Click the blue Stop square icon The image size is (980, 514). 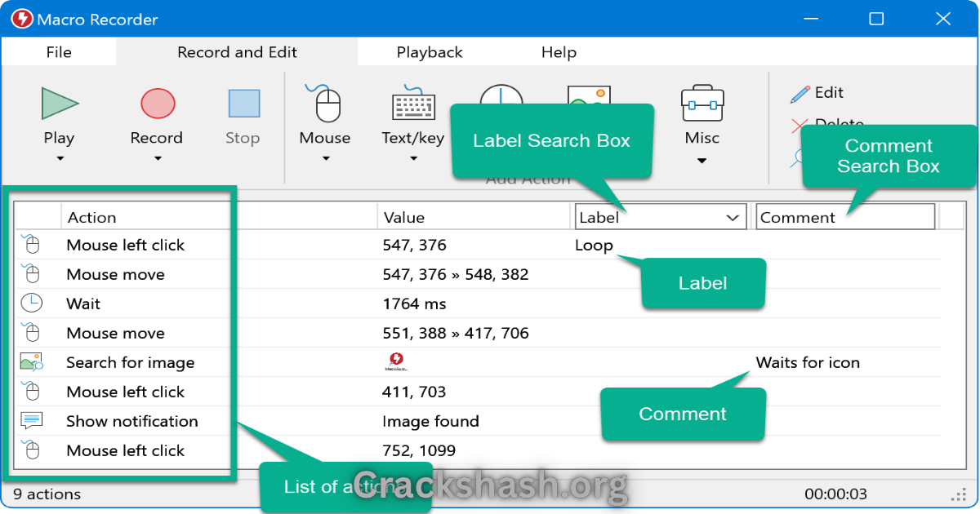click(x=243, y=104)
